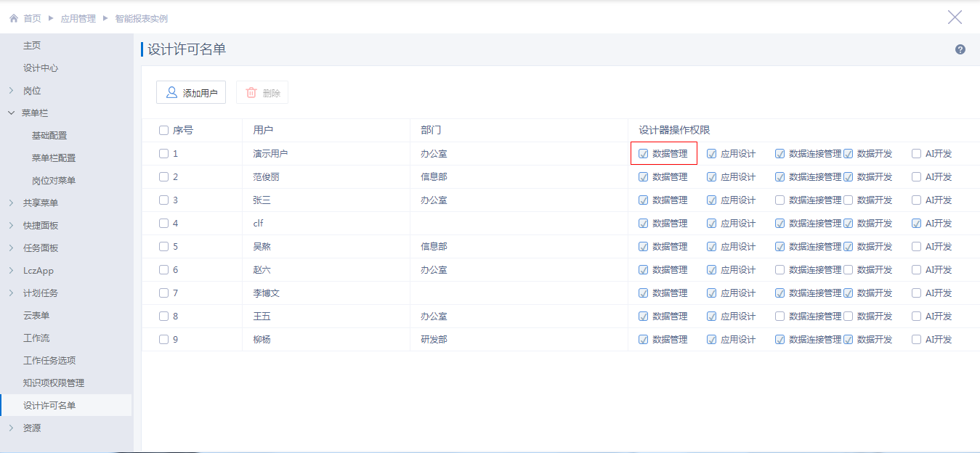Toggle AI开发 permission for clf
Viewport: 980px width, 453px height.
(916, 224)
